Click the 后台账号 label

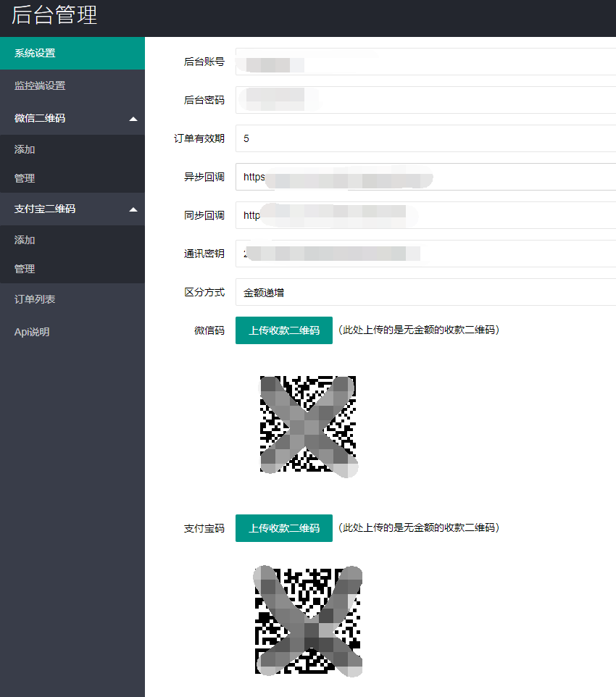point(204,62)
